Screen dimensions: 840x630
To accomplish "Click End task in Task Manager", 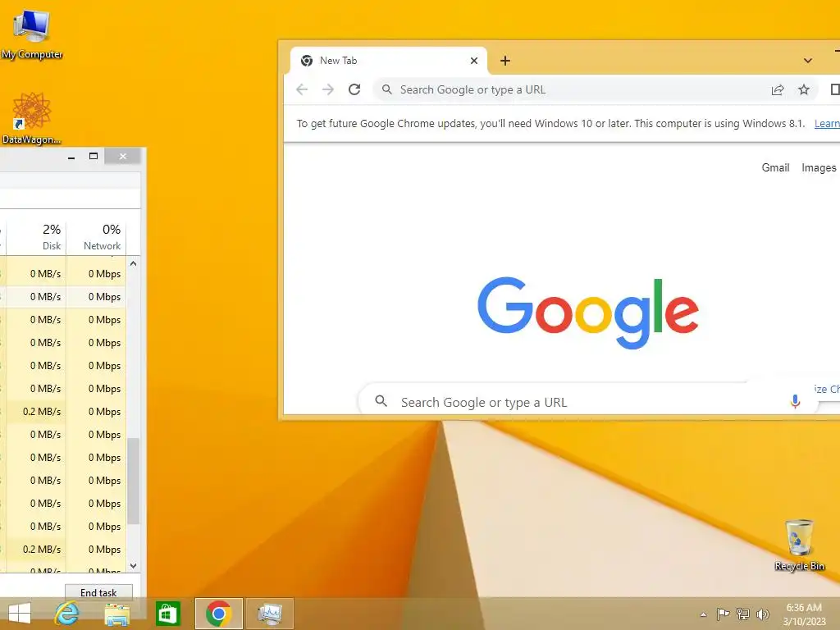I will (98, 592).
